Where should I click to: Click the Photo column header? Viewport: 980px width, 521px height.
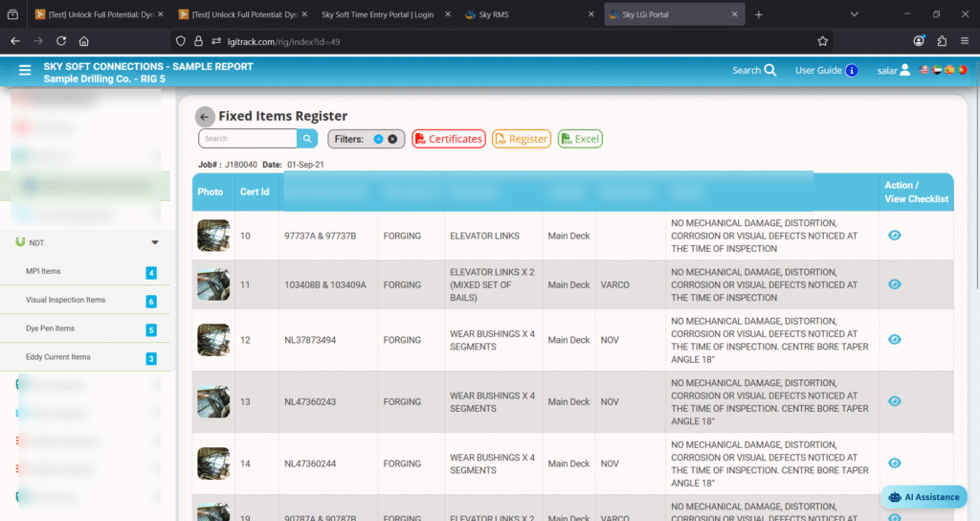coord(210,192)
